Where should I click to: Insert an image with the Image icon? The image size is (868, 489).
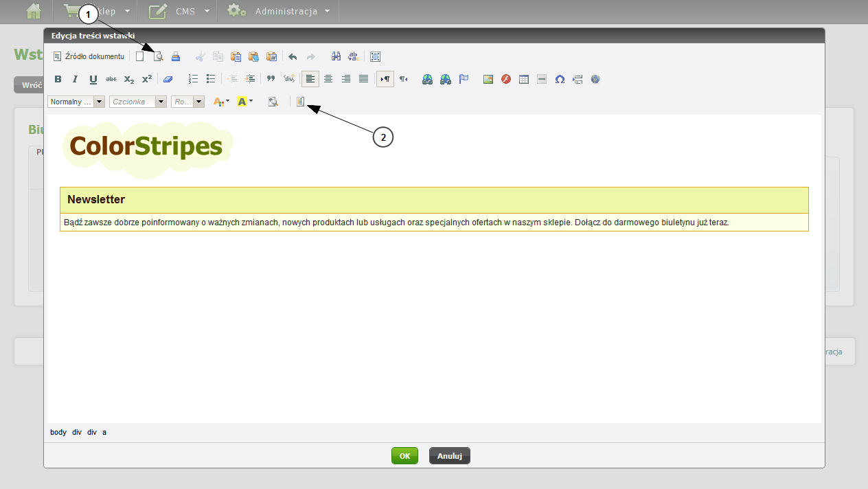(488, 79)
